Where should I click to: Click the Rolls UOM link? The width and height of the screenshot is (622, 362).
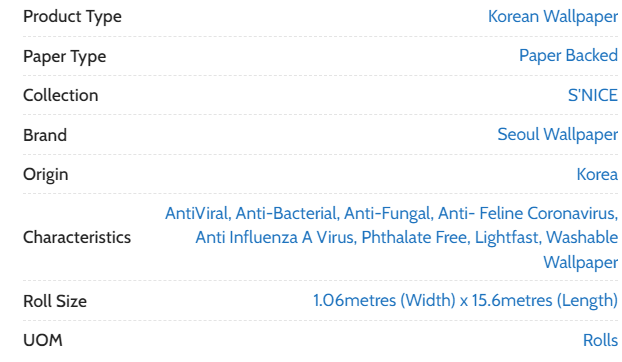(x=600, y=340)
